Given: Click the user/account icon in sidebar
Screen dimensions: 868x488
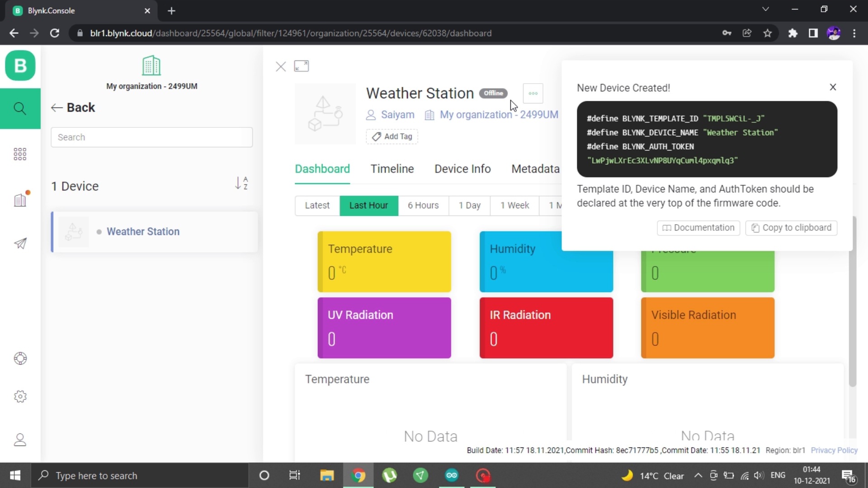Looking at the screenshot, I should (20, 441).
